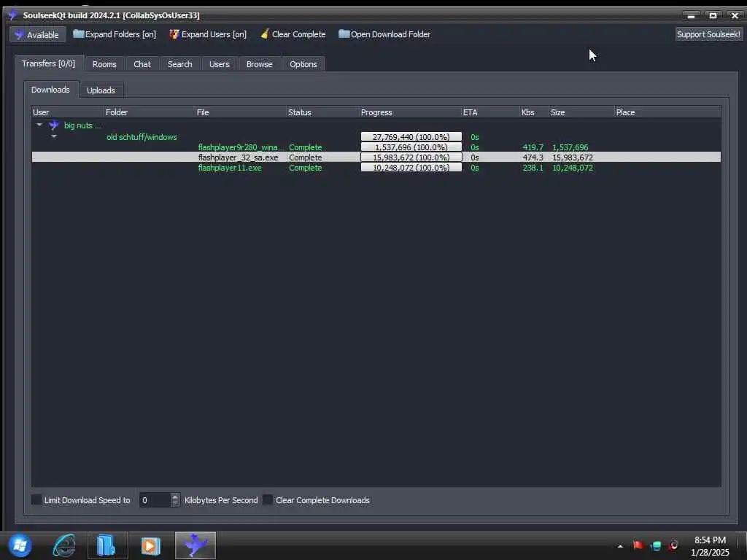The width and height of the screenshot is (747, 560).
Task: Sort by the User column header
Action: tap(68, 112)
